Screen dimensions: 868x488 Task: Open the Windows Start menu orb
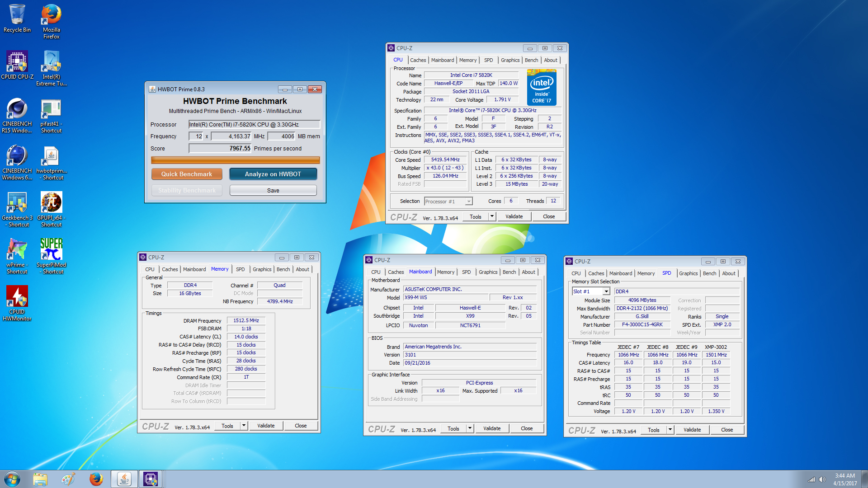coord(12,479)
